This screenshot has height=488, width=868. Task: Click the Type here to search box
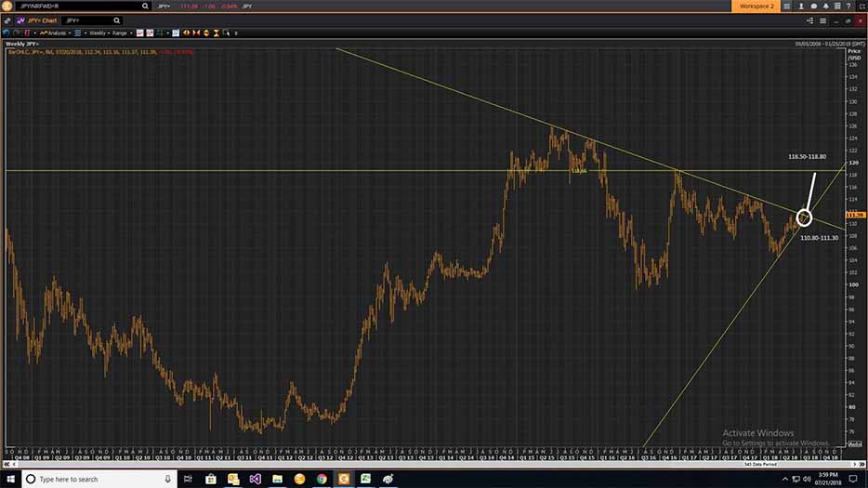(x=99, y=479)
